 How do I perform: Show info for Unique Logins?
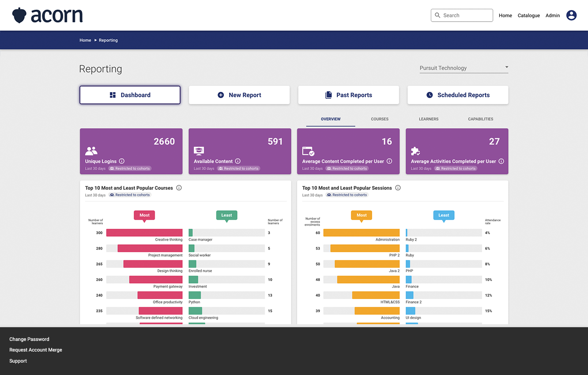pos(122,161)
